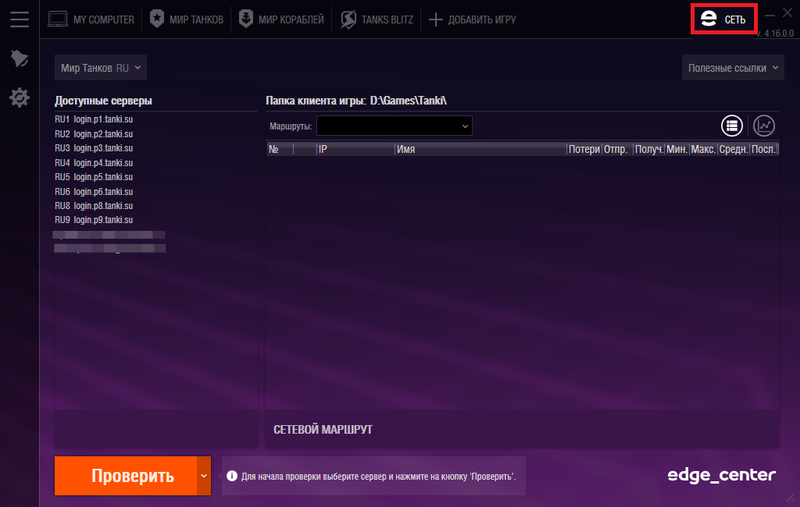This screenshot has height=507, width=800.
Task: Open ДОБАВИТЬ ИГРУ tab
Action: [472, 19]
